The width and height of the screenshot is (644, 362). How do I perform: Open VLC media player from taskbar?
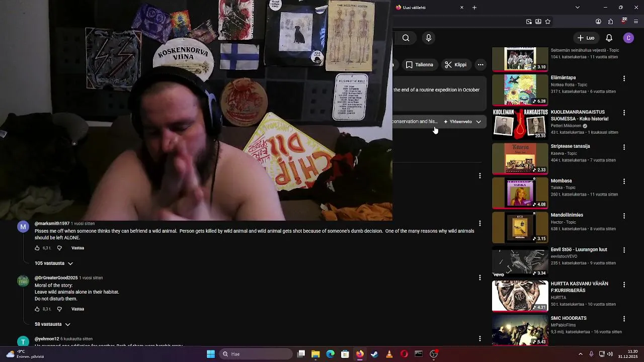389,354
